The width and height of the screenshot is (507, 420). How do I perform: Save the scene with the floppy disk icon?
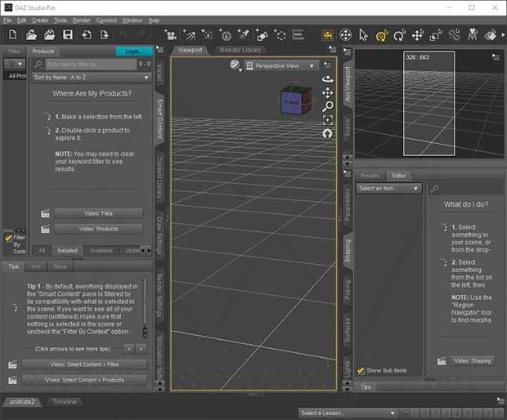pyautogui.click(x=68, y=34)
